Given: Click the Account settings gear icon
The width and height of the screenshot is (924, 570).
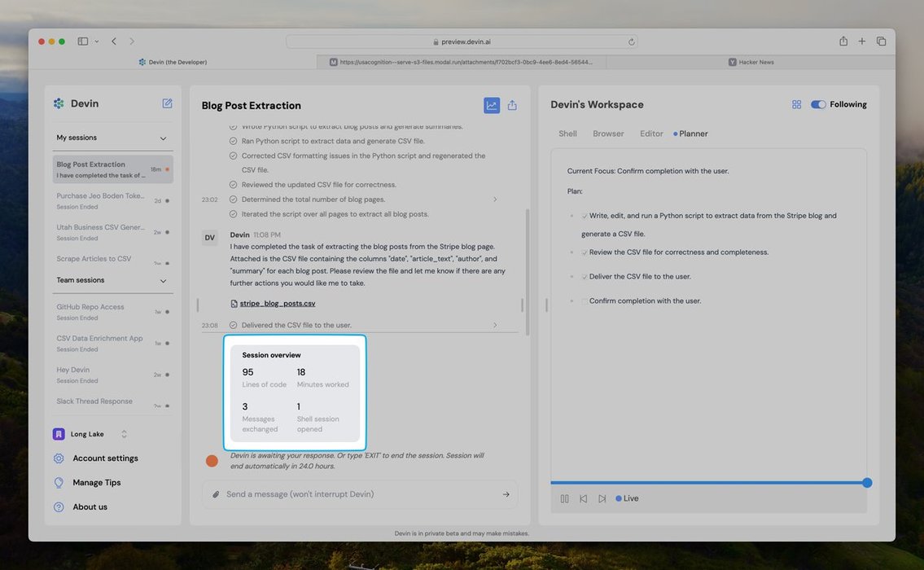Looking at the screenshot, I should [x=59, y=458].
